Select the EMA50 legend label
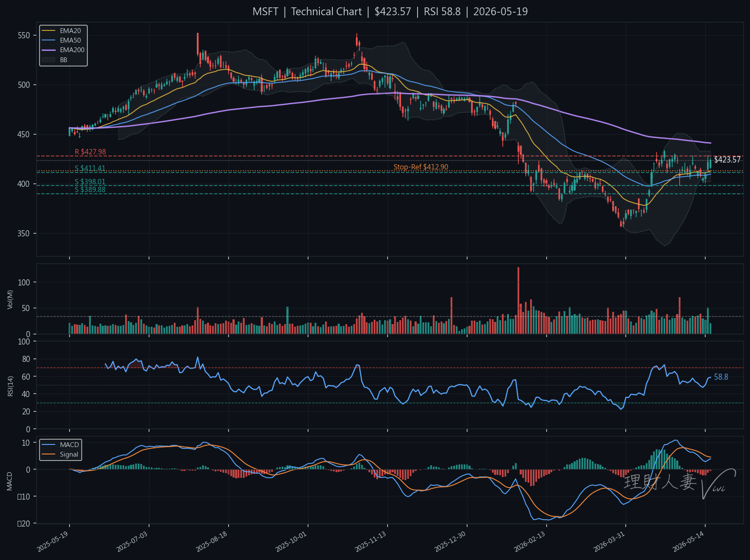This screenshot has width=750, height=560. 70,40
